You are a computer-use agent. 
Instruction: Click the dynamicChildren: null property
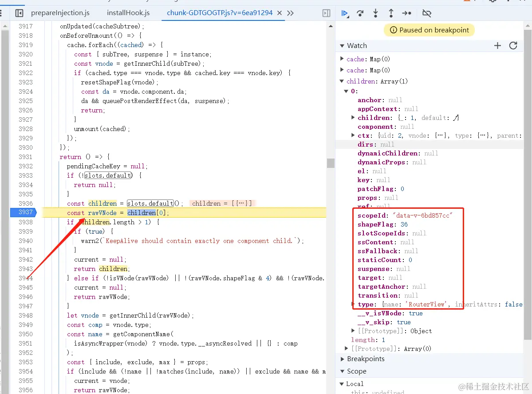pos(398,153)
